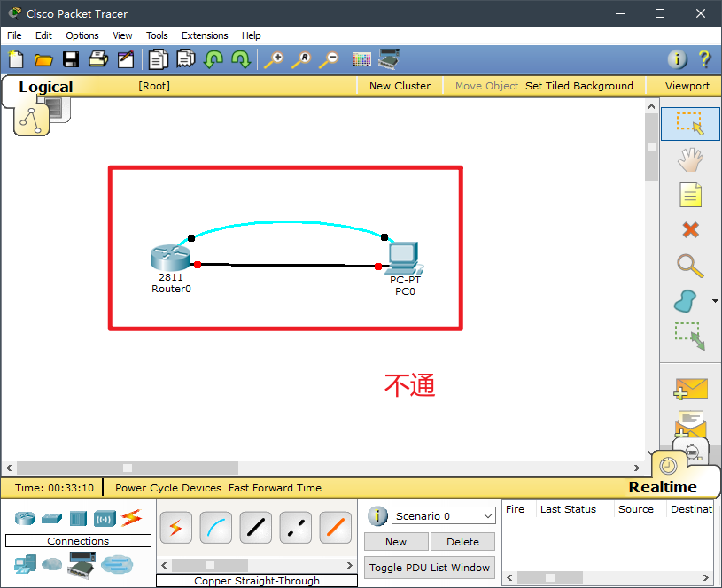722x588 pixels.
Task: Choose the light-blue Console cable
Action: point(216,528)
